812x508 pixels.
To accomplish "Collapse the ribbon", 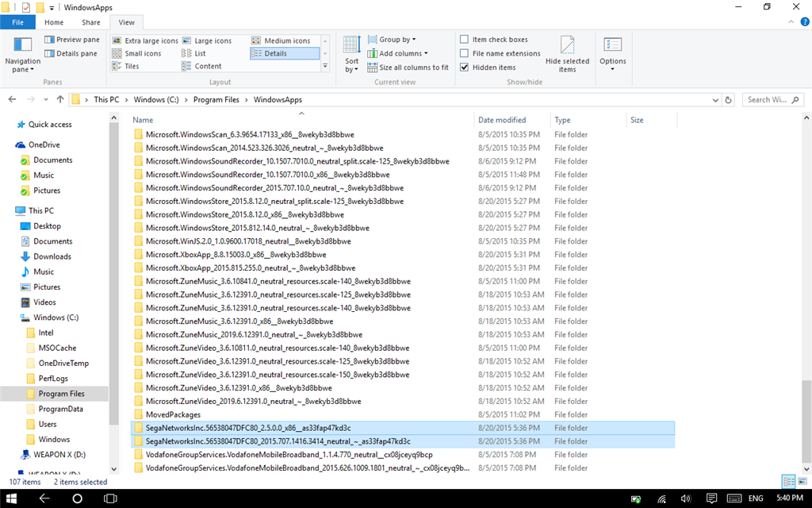I will coord(791,21).
